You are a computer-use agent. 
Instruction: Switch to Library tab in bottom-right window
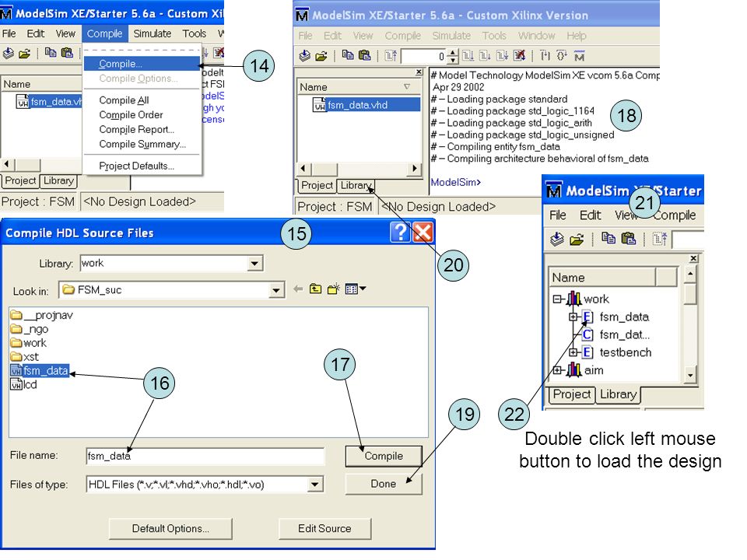coord(618,394)
